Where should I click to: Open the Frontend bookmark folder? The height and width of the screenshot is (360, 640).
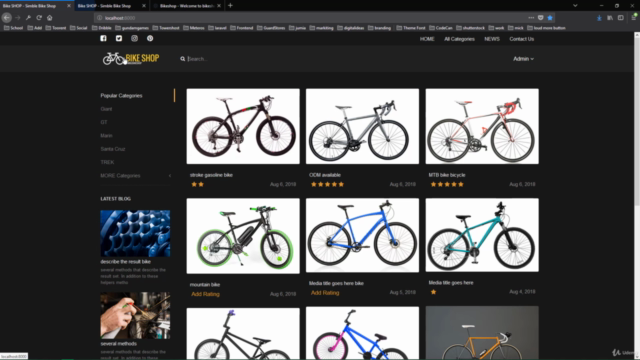pyautogui.click(x=242, y=28)
